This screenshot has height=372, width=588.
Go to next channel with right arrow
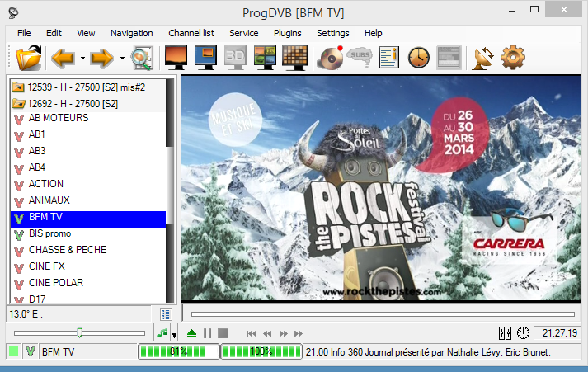(102, 58)
